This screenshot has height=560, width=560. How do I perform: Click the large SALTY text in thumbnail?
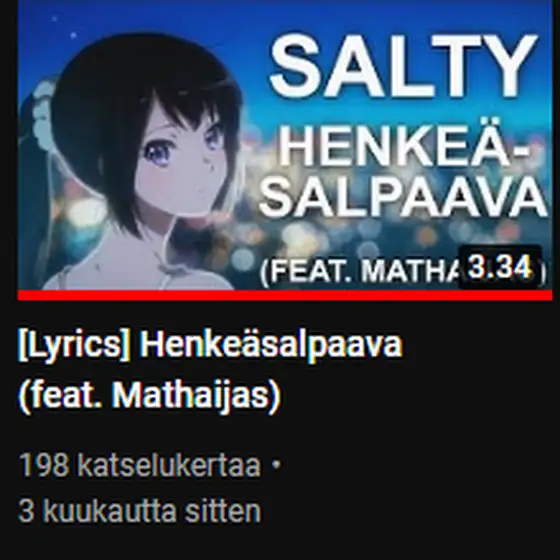[403, 66]
